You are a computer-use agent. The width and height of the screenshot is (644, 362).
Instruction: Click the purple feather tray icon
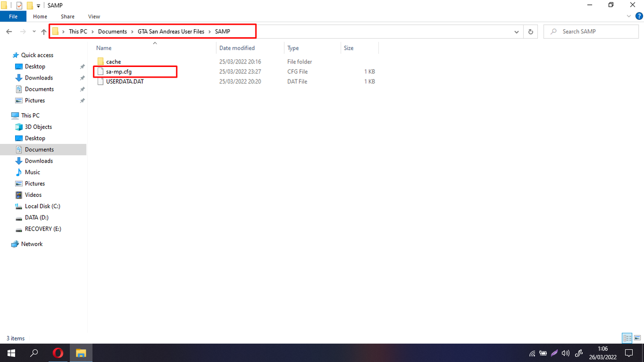tap(554, 353)
